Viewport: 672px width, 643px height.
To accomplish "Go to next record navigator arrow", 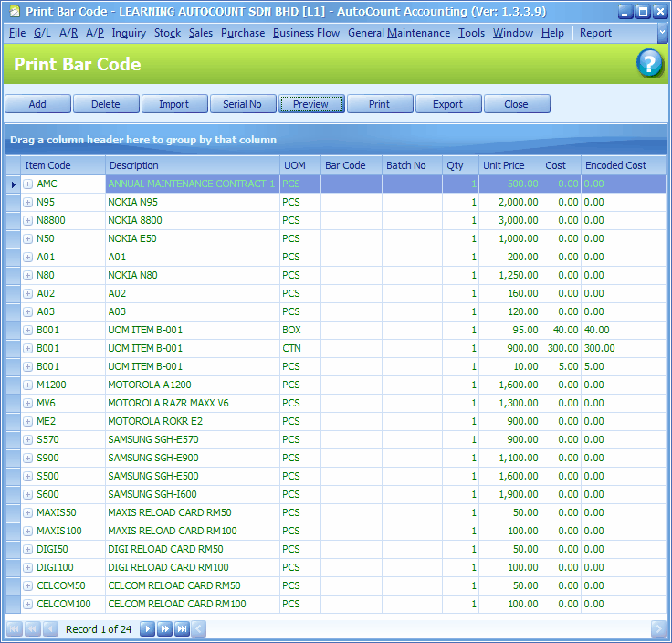I will coord(147,629).
